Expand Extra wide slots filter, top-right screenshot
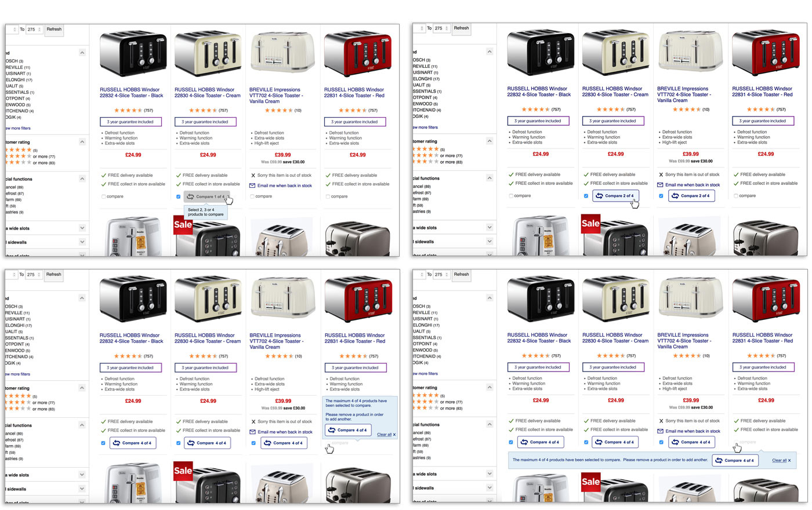This screenshot has height=510, width=812. pyautogui.click(x=490, y=228)
